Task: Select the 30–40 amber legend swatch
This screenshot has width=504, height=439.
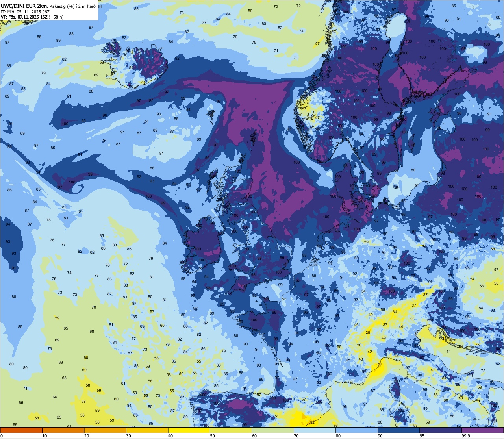Action: point(147,430)
